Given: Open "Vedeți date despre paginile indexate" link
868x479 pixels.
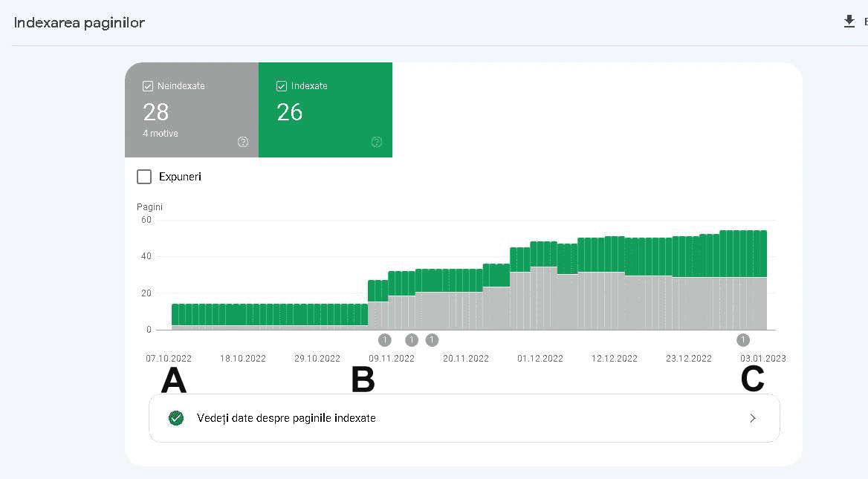Looking at the screenshot, I should [x=286, y=418].
